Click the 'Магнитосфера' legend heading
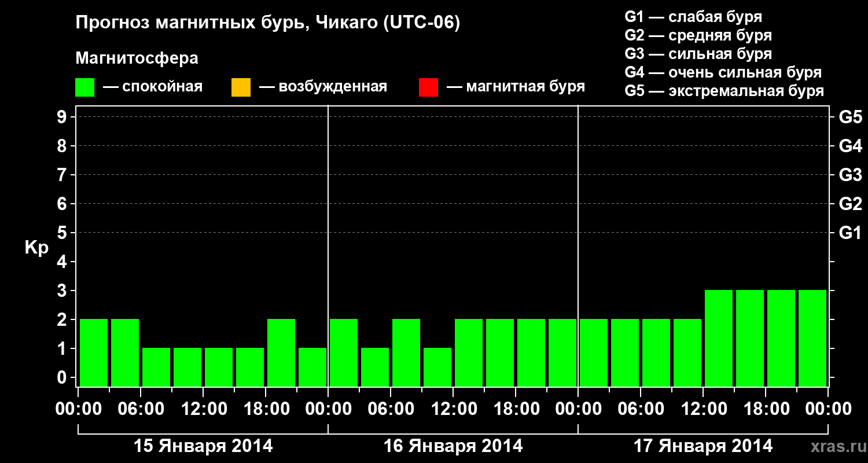The width and height of the screenshot is (868, 463). [137, 58]
